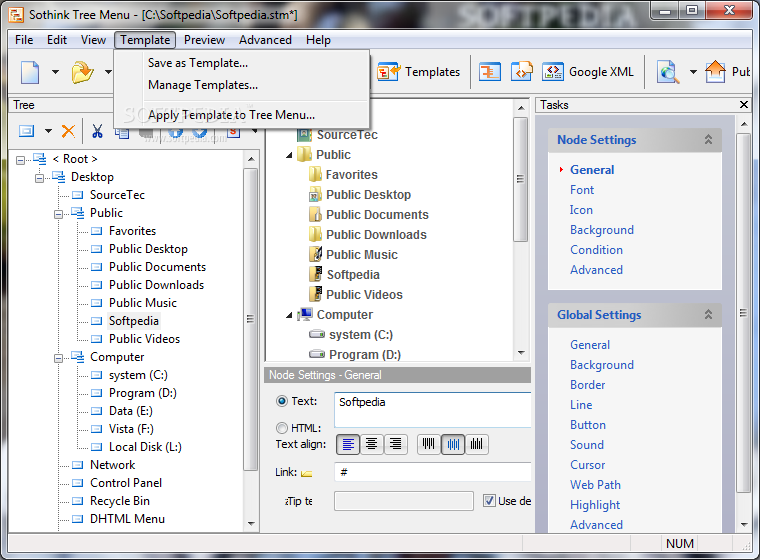Collapse the Desktop tree node
This screenshot has width=760, height=560.
39,178
